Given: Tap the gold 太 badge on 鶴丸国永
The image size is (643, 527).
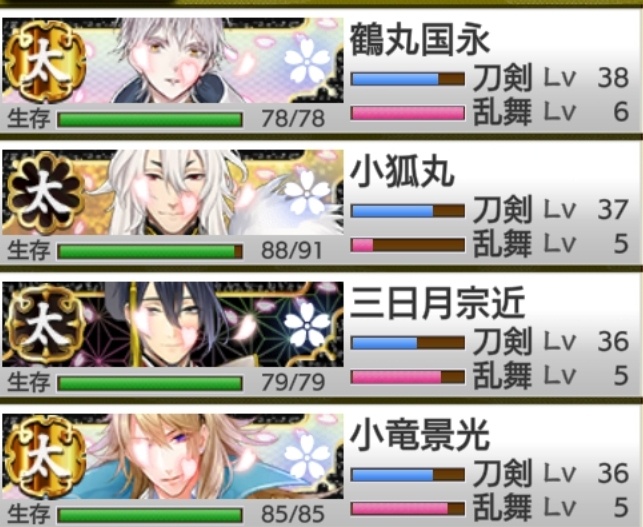Looking at the screenshot, I should tap(46, 62).
